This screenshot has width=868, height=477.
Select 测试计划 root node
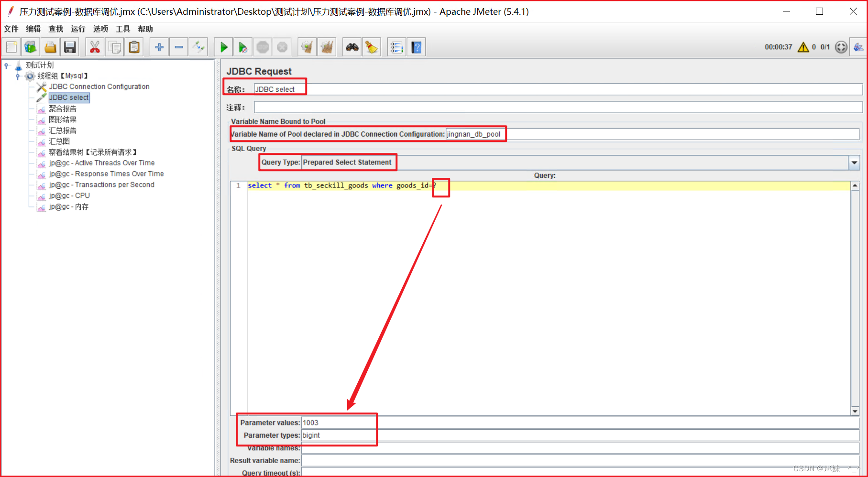click(x=40, y=65)
